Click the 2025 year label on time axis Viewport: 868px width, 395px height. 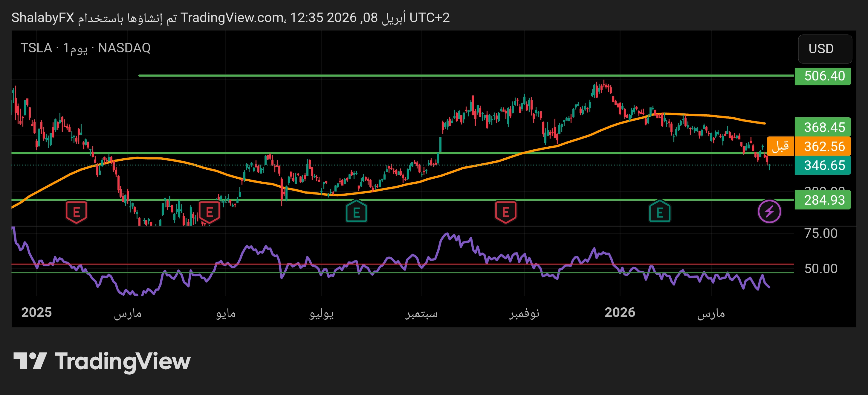[x=36, y=312]
